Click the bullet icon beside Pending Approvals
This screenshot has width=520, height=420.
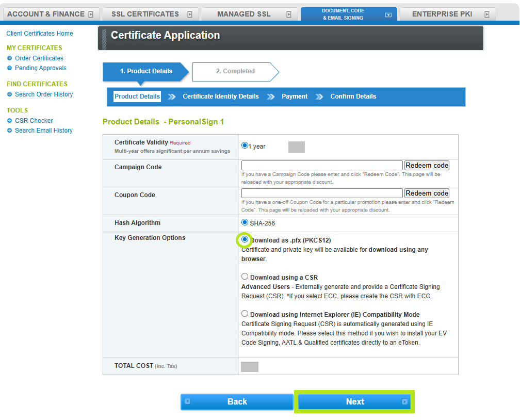pyautogui.click(x=9, y=68)
